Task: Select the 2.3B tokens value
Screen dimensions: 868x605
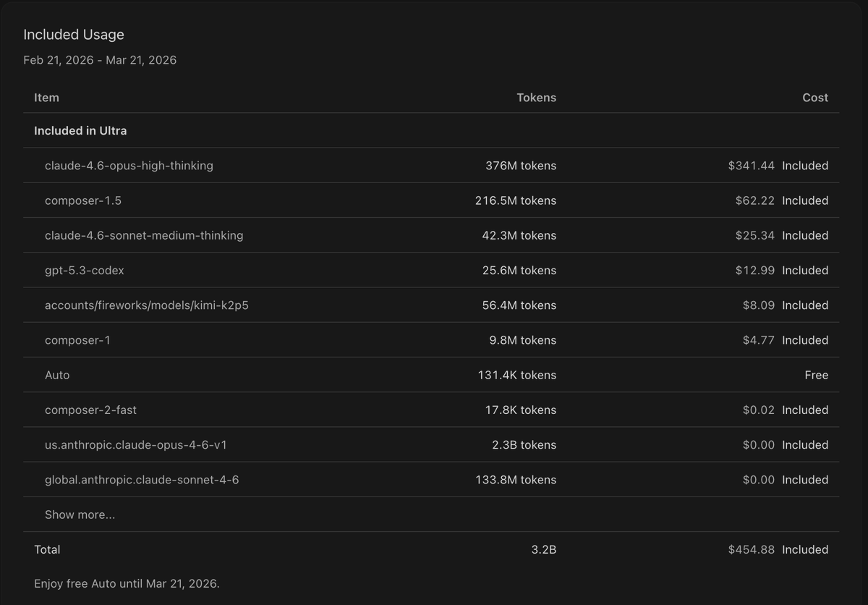Action: pos(524,444)
